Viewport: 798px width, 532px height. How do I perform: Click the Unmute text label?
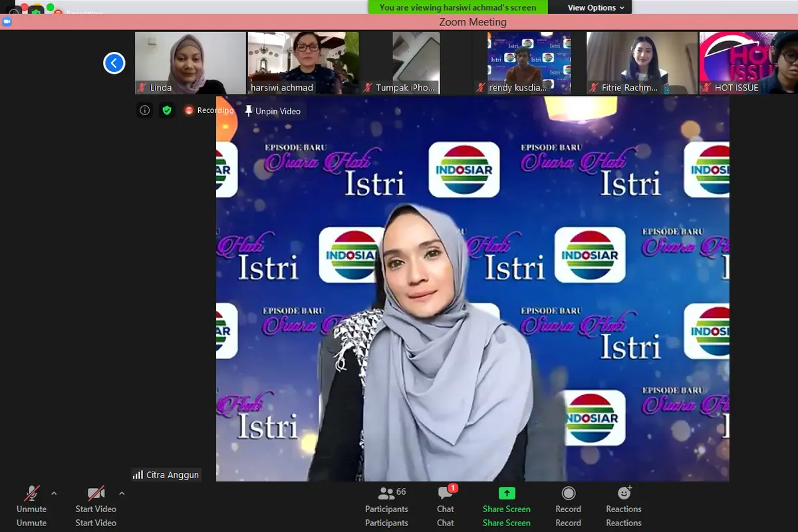tap(31, 509)
